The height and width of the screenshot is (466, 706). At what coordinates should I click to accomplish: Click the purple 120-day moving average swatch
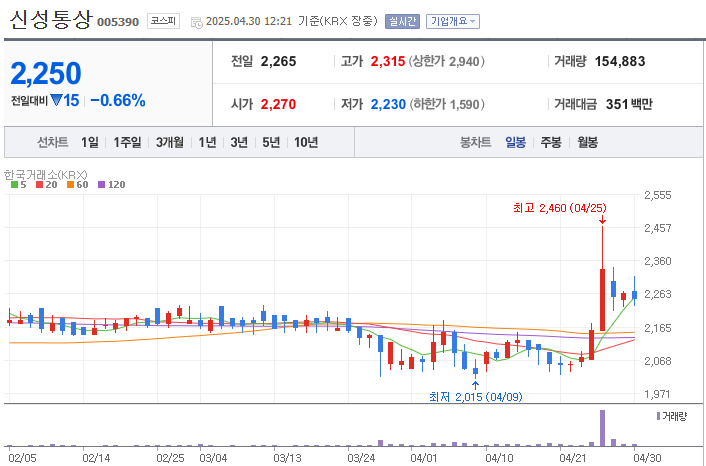[101, 185]
